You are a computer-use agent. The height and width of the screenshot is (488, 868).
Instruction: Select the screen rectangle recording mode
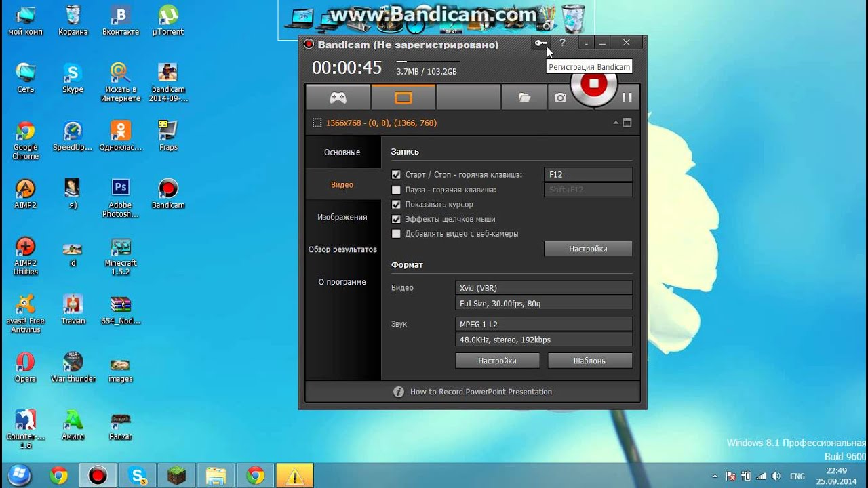coord(403,98)
